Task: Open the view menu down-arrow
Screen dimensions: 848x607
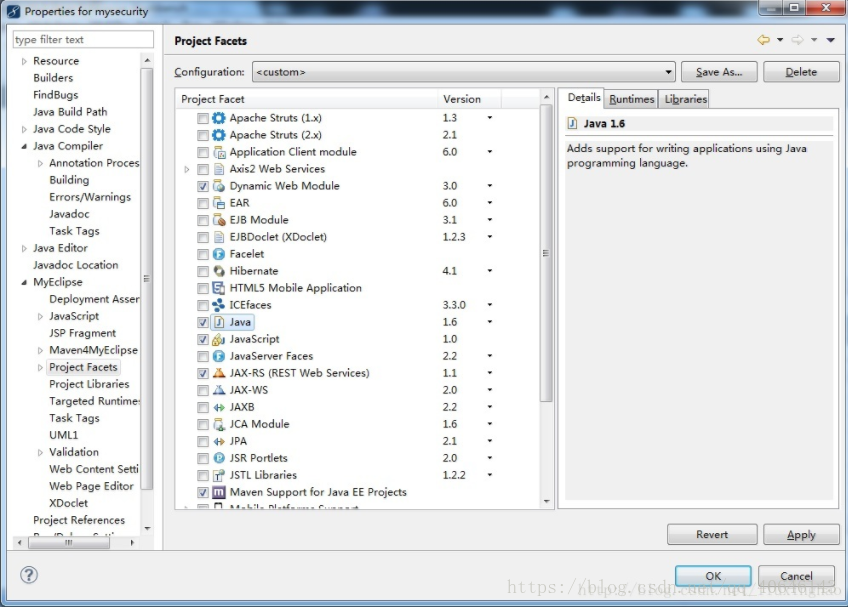Action: point(831,39)
